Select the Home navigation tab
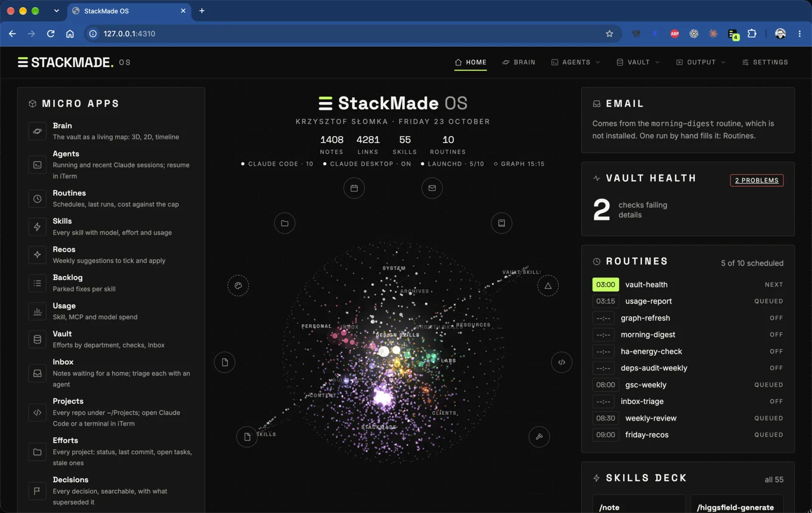Screen dimensions: 812x513 click(470, 62)
